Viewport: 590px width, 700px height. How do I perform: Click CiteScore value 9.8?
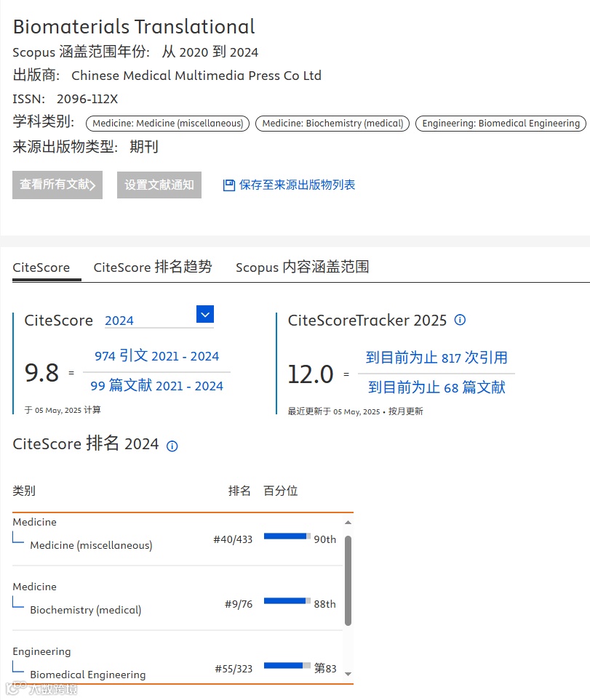41,372
